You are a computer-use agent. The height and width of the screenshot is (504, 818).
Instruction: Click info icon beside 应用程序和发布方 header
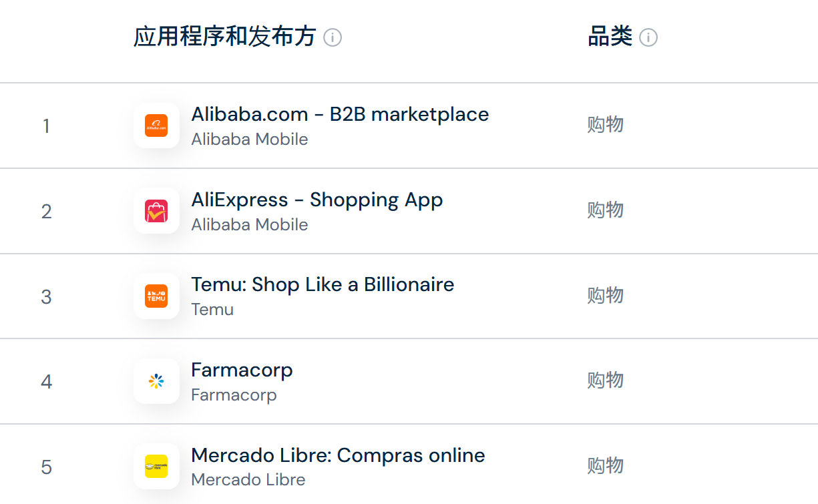tap(333, 37)
